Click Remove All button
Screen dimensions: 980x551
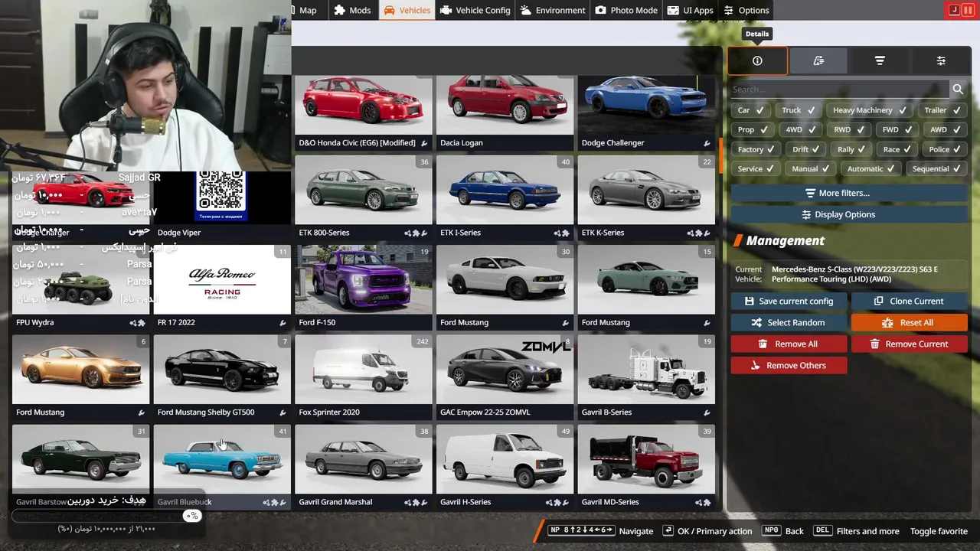[x=789, y=344]
